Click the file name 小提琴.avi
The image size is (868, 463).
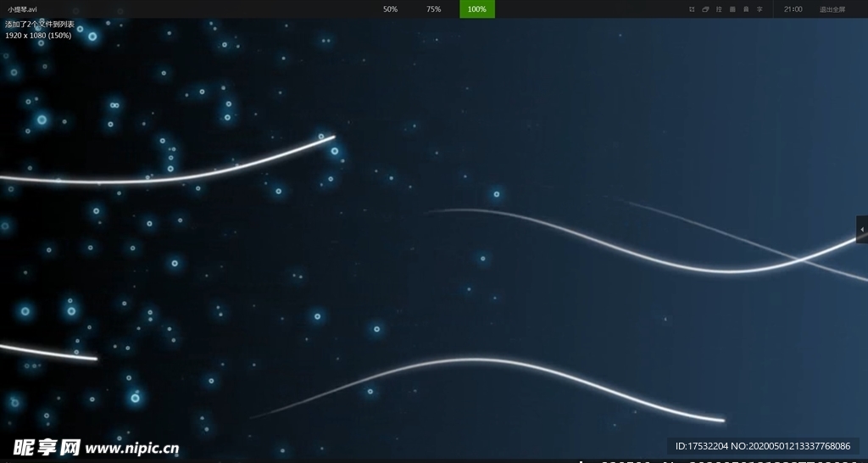22,9
